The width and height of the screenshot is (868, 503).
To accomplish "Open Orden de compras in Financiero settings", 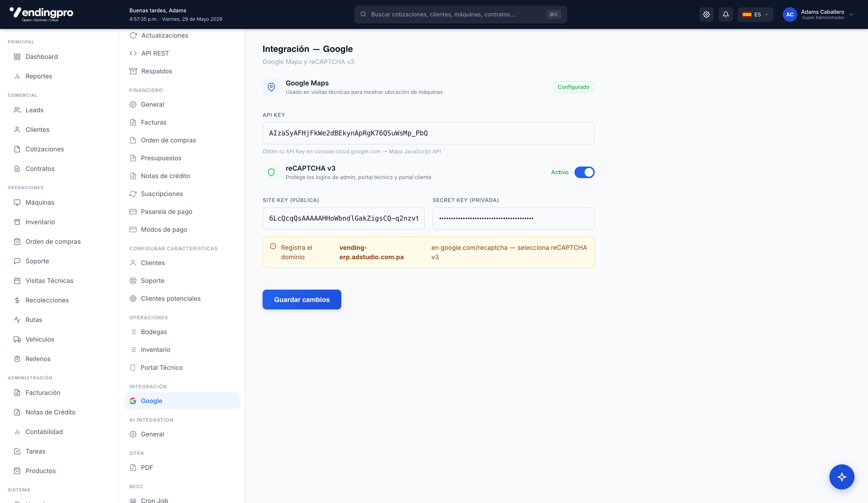I will 168,140.
